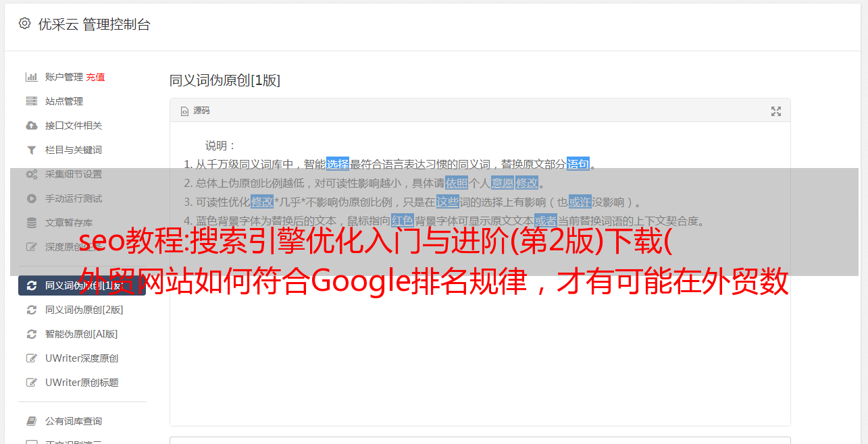Click the 栏目与关键词 filter icon
This screenshot has height=444, width=868.
[31, 150]
